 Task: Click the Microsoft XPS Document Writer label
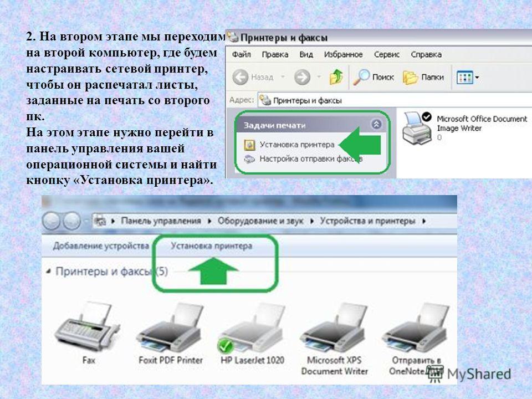tap(334, 365)
